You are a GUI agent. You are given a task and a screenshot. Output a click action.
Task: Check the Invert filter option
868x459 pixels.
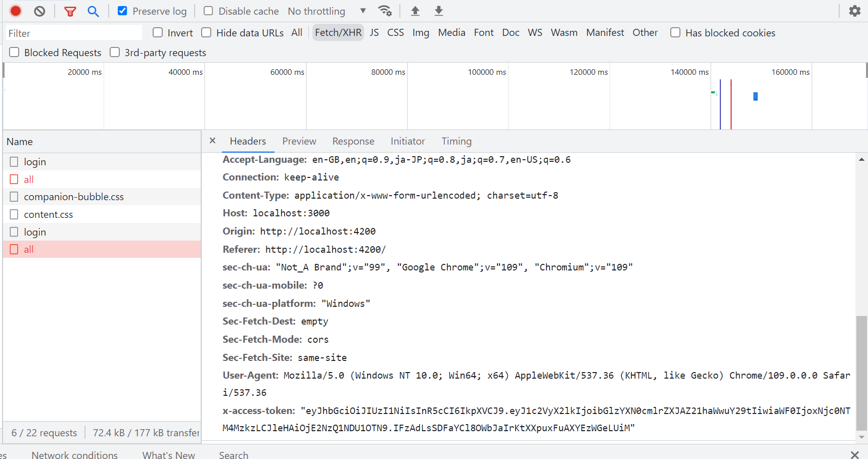tap(158, 32)
